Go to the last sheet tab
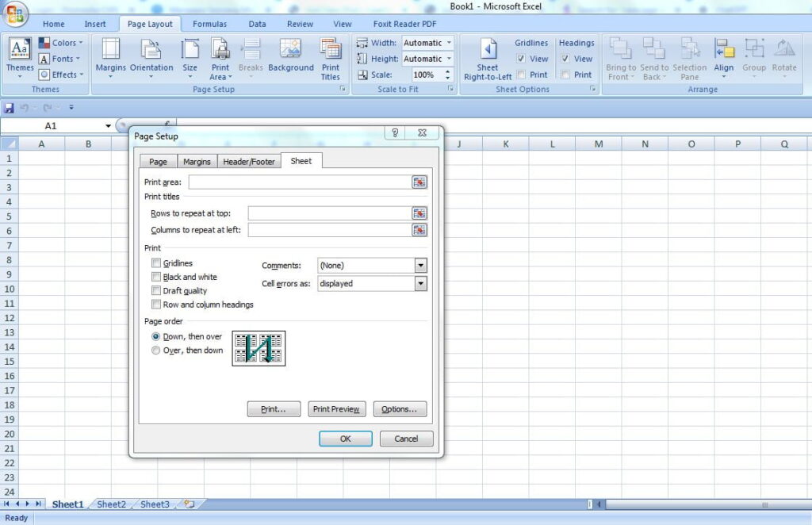This screenshot has width=812, height=525. tap(38, 504)
